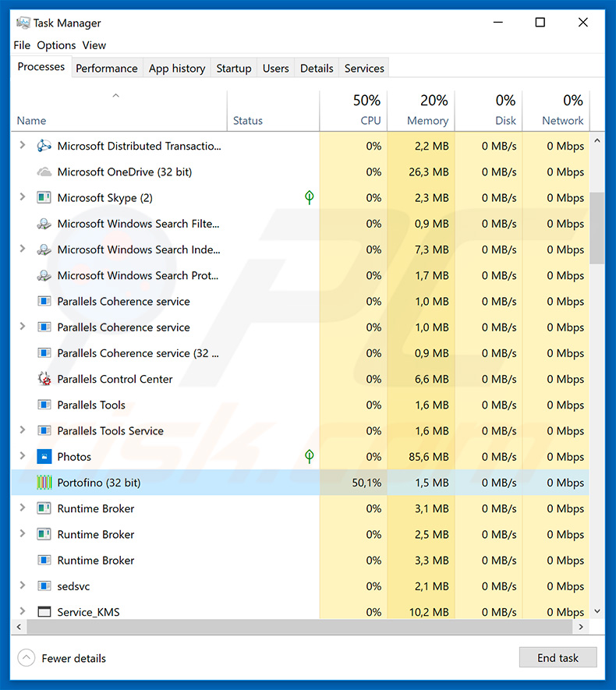Expand the Runtime Broker 2,5 MB group
This screenshot has height=690, width=616.
[23, 534]
